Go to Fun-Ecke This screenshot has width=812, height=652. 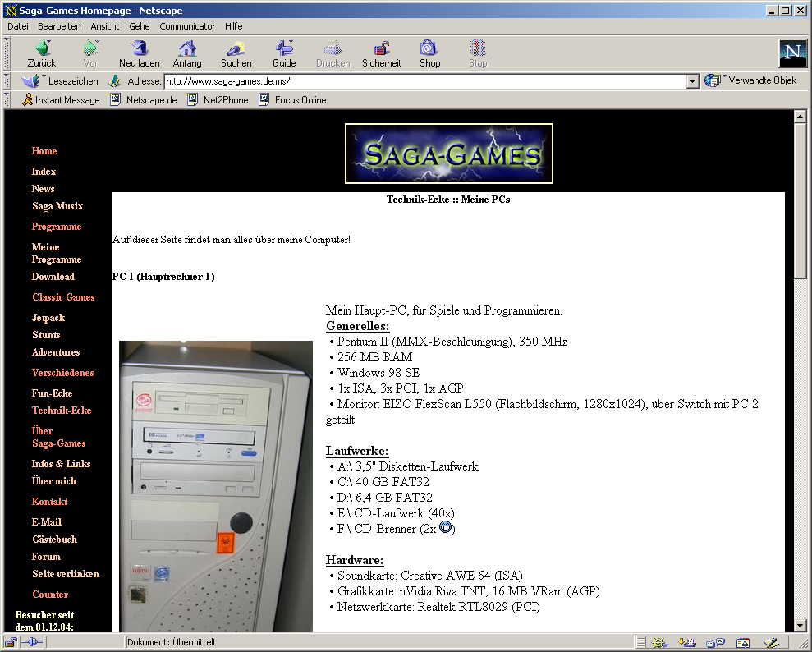pyautogui.click(x=52, y=393)
